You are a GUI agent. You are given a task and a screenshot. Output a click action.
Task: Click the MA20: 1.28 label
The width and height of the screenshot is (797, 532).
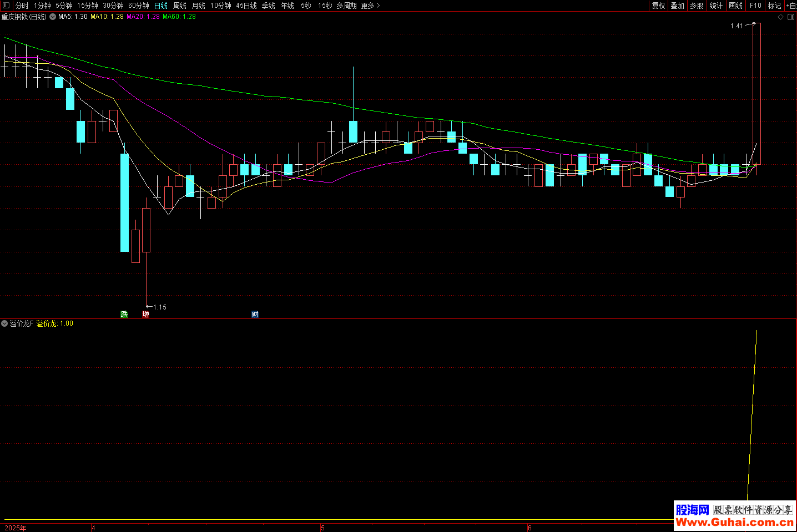143,17
